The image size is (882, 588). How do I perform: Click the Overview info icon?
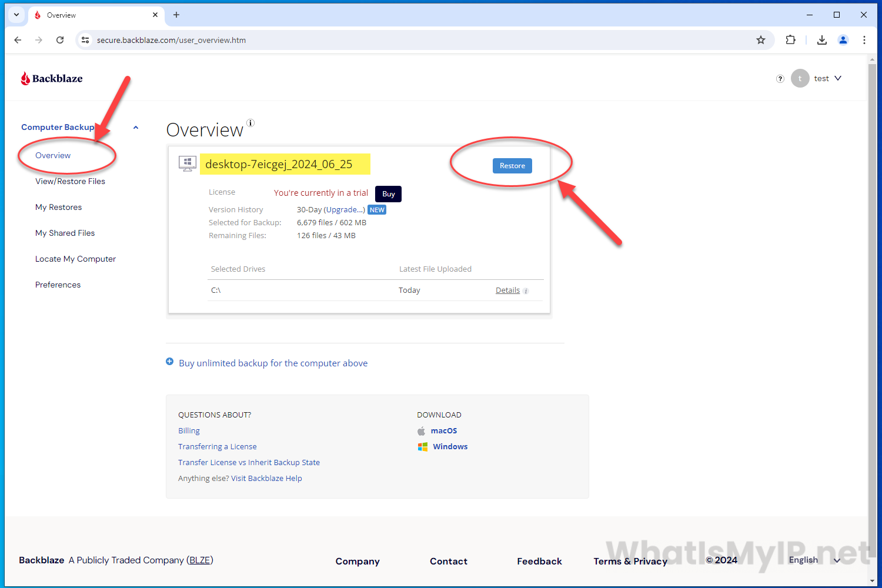coord(250,123)
